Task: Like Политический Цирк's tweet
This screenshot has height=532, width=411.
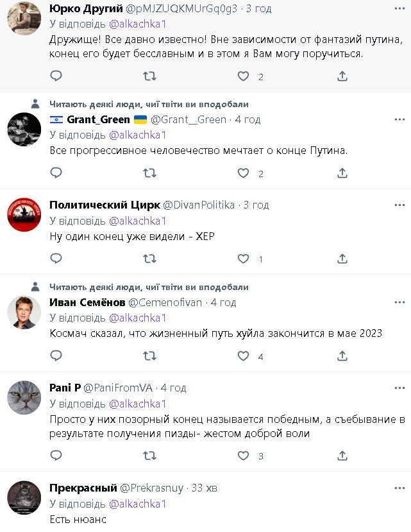Action: click(243, 259)
